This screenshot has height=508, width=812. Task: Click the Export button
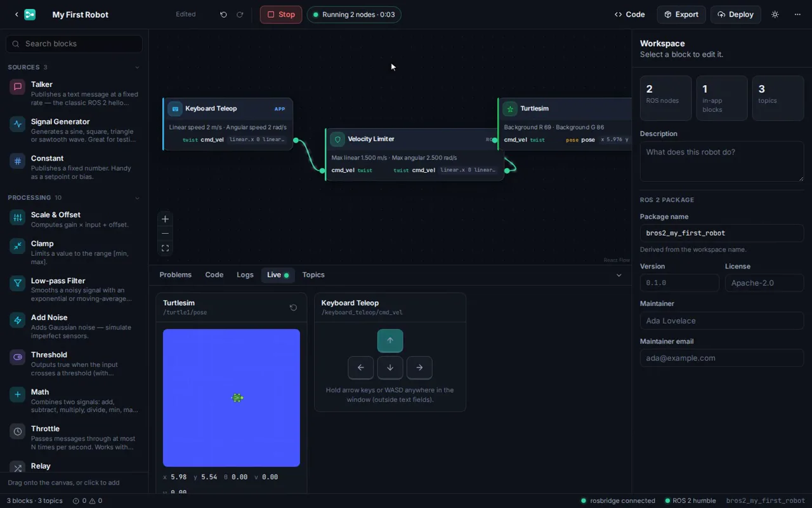click(681, 15)
